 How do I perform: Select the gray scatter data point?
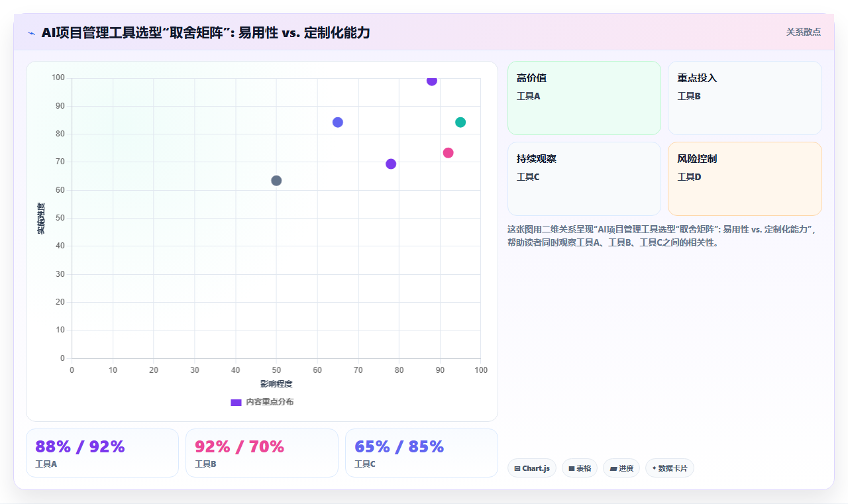[276, 181]
